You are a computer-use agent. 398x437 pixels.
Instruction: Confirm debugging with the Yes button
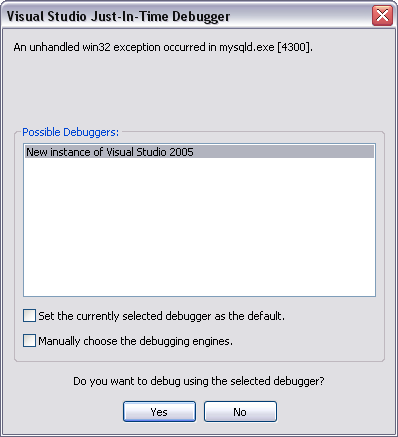click(x=159, y=412)
